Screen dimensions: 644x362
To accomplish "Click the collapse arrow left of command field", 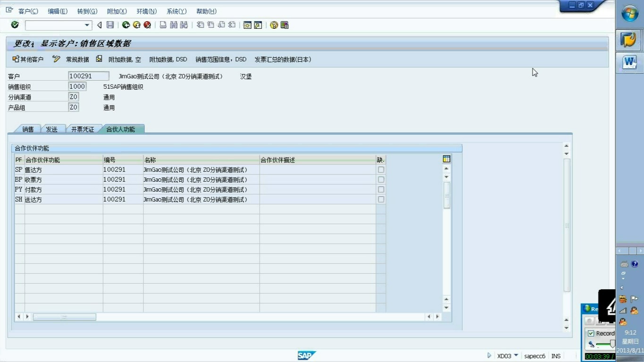I will pos(99,25).
